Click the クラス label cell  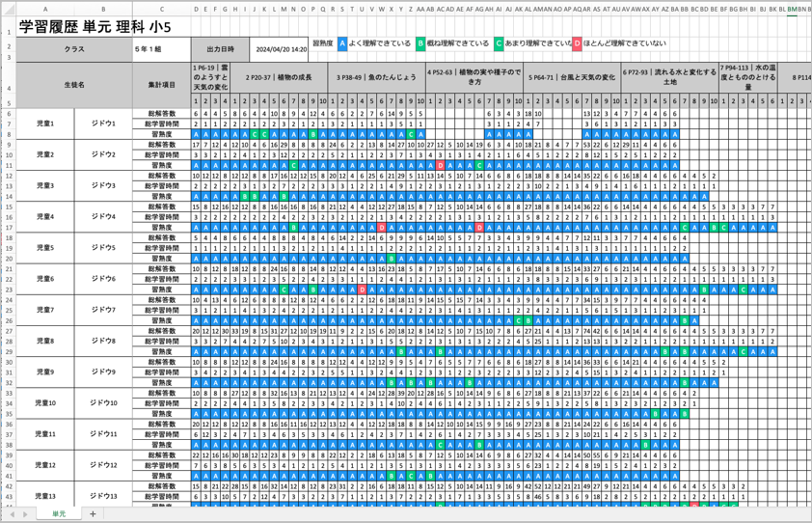pyautogui.click(x=74, y=49)
